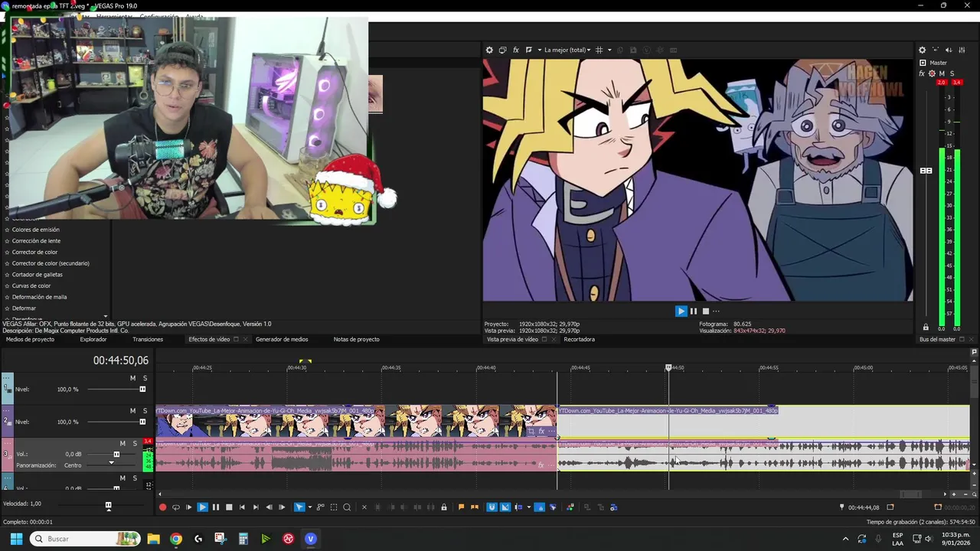Screen dimensions: 980x551
Task: Click yellow timeline marker near 00:44:30
Action: [x=305, y=360]
